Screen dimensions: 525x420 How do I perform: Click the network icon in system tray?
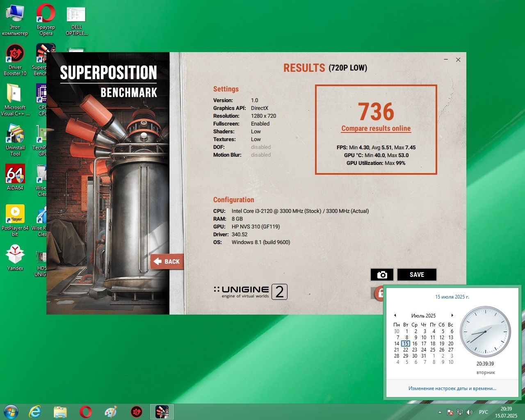[460, 412]
